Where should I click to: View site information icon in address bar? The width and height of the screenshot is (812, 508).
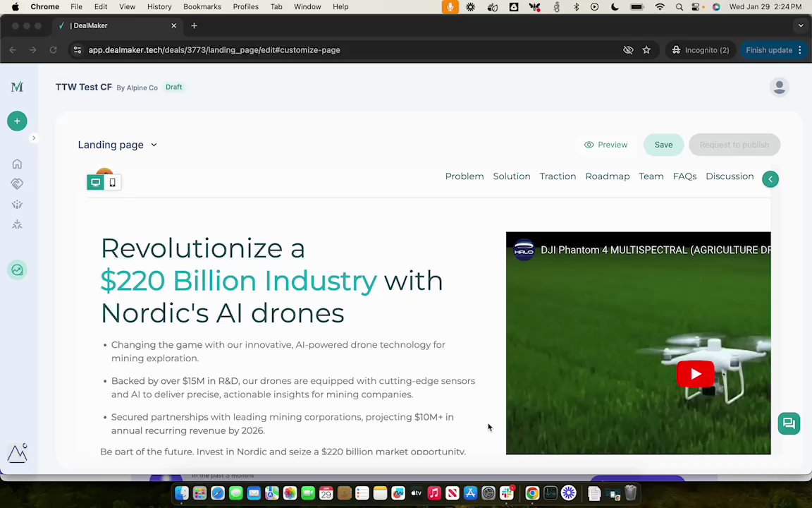(77, 50)
